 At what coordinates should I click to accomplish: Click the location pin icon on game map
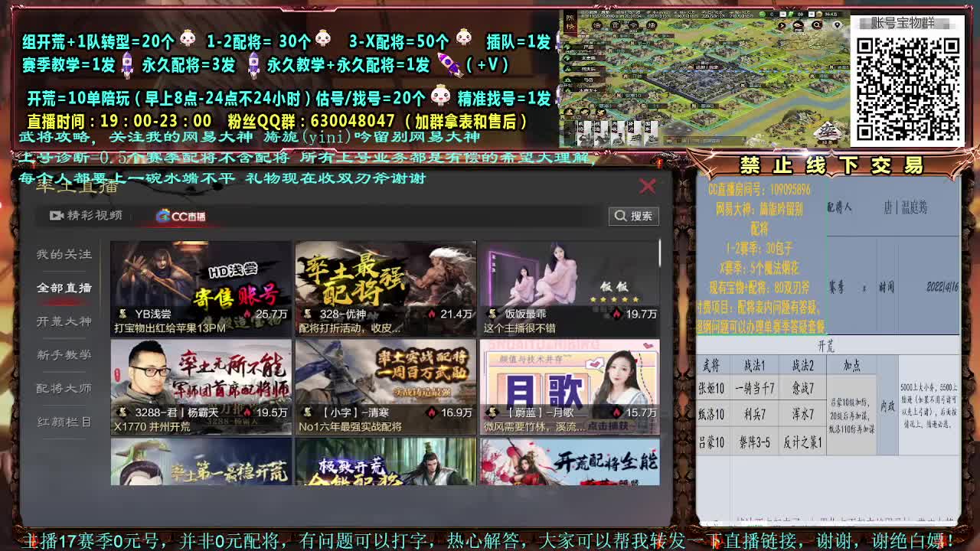[838, 24]
